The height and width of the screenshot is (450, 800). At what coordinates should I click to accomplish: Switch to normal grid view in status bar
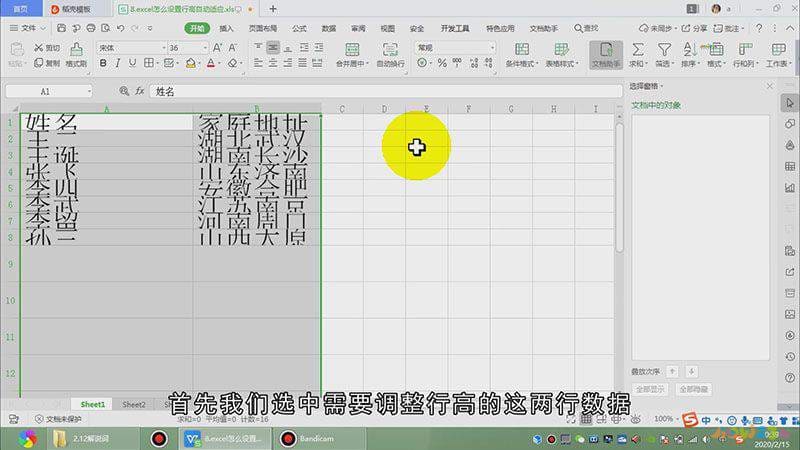(586, 419)
